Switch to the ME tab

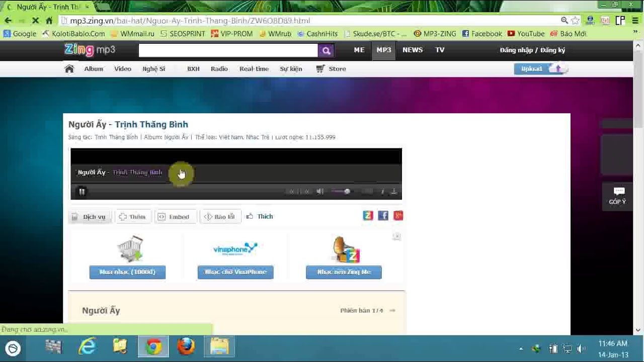coord(359,50)
